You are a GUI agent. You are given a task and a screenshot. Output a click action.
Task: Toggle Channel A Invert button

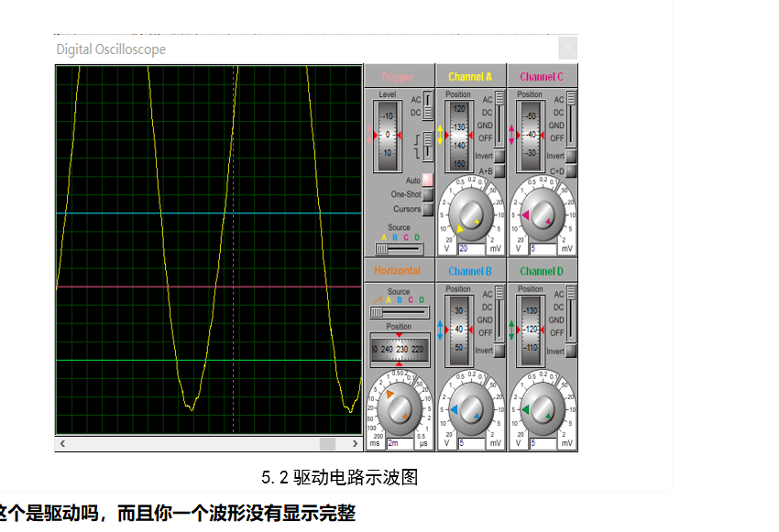tap(499, 156)
